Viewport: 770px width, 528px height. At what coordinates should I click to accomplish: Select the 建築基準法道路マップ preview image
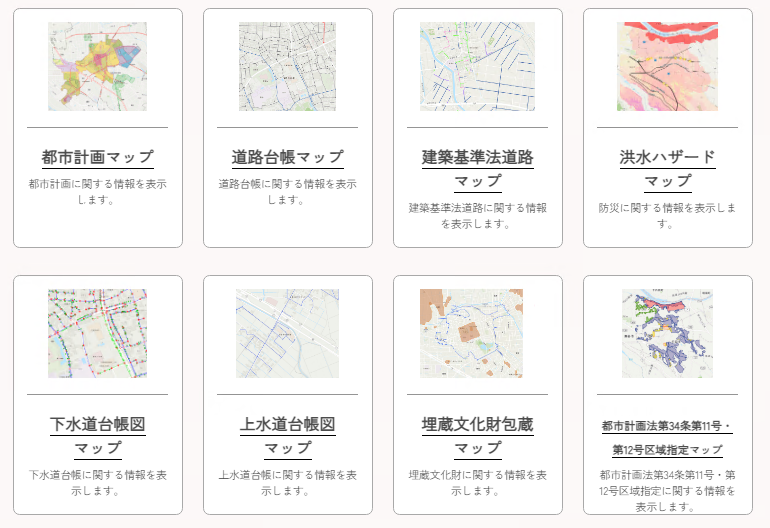[477, 66]
